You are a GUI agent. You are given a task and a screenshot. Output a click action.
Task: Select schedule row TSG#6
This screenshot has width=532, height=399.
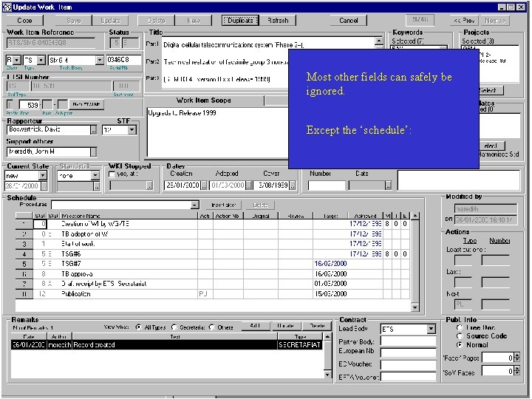[x=212, y=253]
